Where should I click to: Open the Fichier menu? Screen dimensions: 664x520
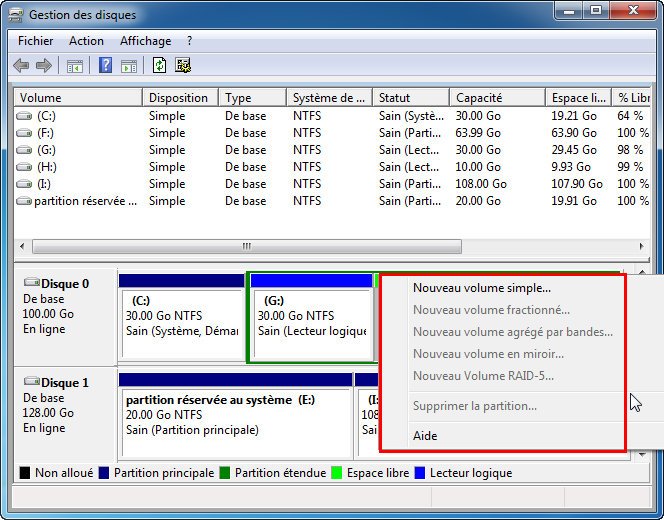[x=36, y=41]
